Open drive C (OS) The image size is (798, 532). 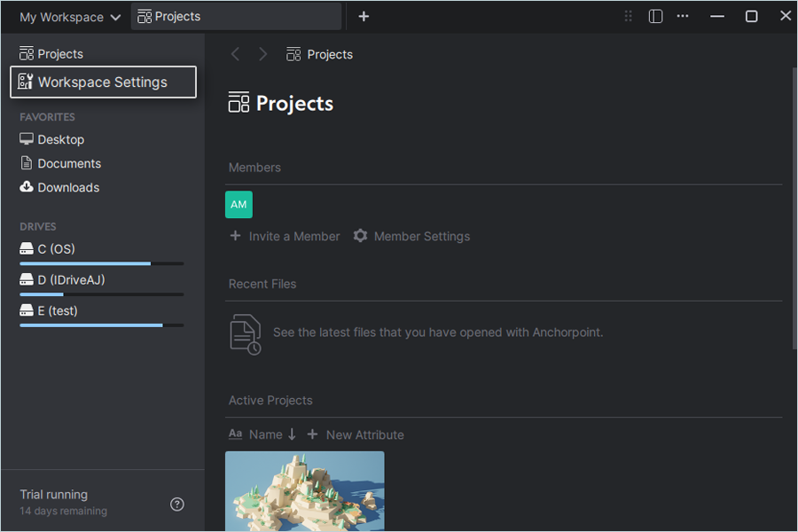point(47,249)
